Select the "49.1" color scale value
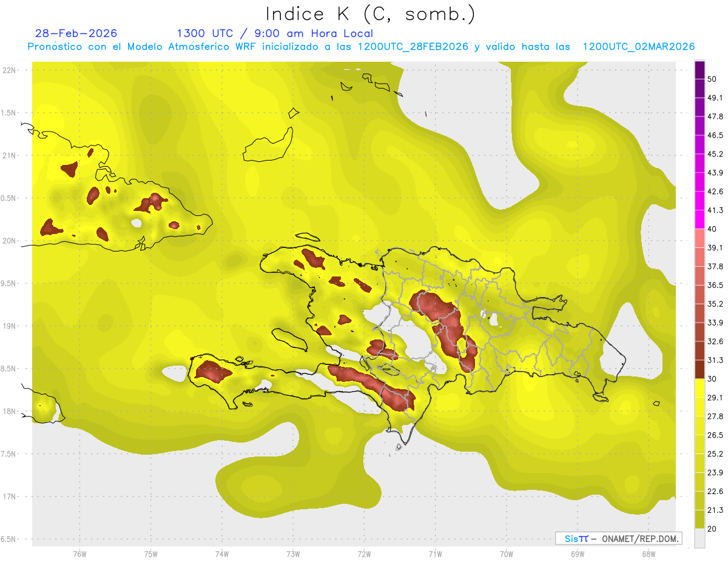This screenshot has height=562, width=728. click(716, 98)
